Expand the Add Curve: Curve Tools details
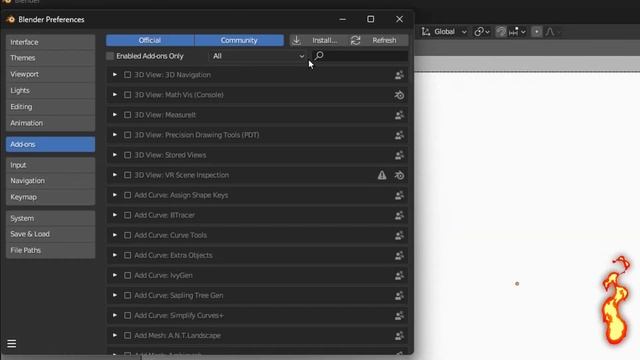This screenshot has width=640, height=360. click(115, 235)
